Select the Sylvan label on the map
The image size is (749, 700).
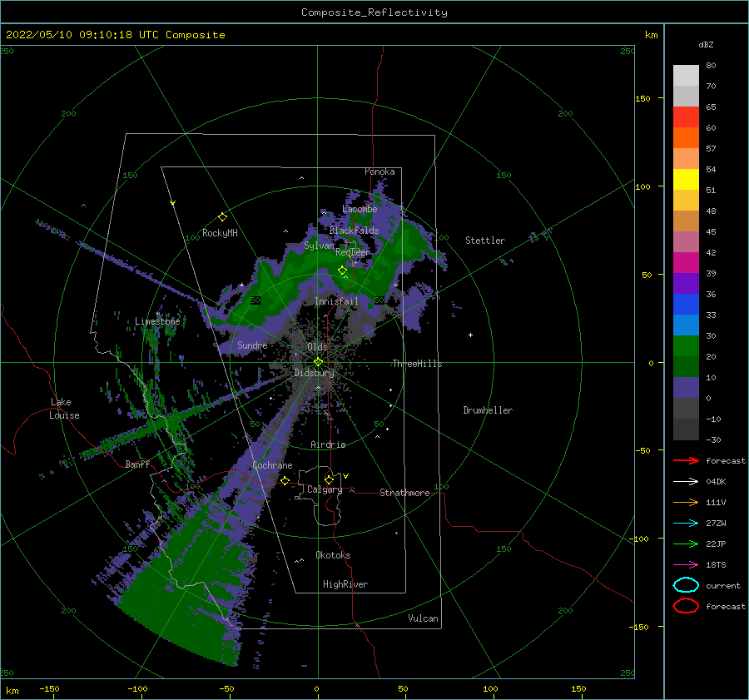coord(319,246)
